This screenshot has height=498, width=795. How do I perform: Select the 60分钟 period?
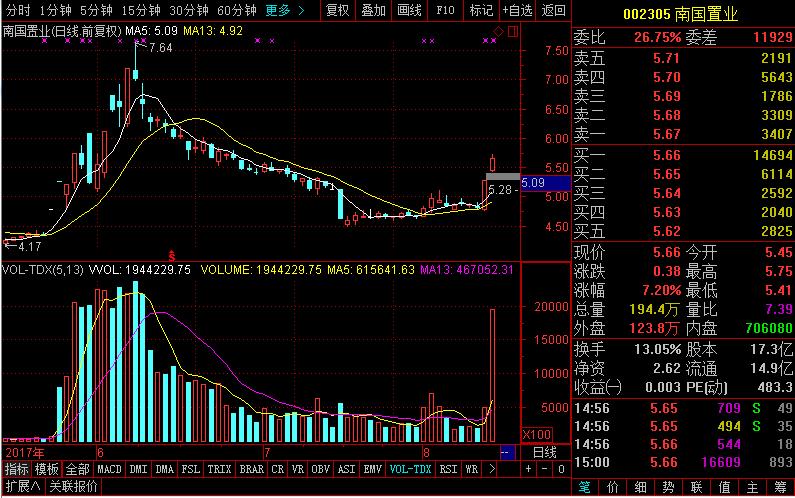coord(237,10)
